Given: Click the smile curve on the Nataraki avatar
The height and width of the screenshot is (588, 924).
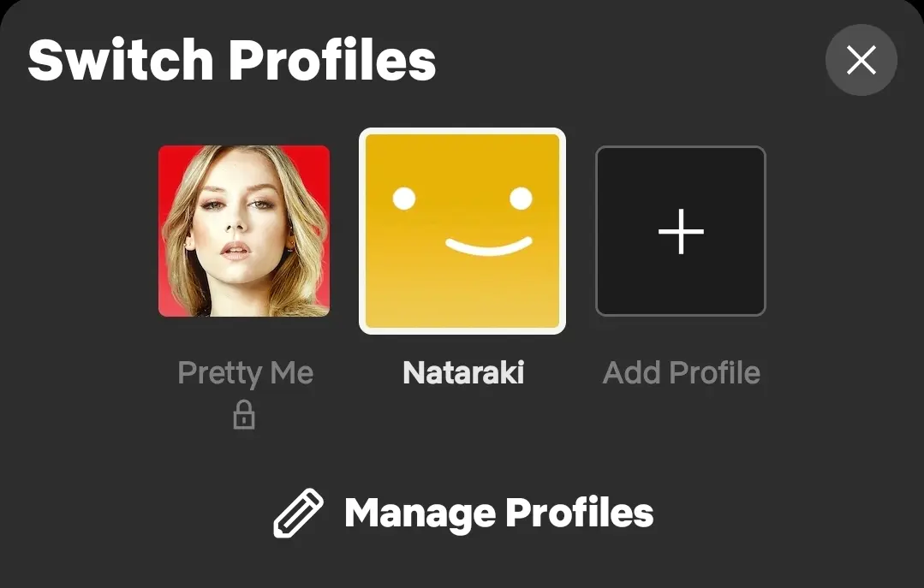Looking at the screenshot, I should [x=488, y=246].
